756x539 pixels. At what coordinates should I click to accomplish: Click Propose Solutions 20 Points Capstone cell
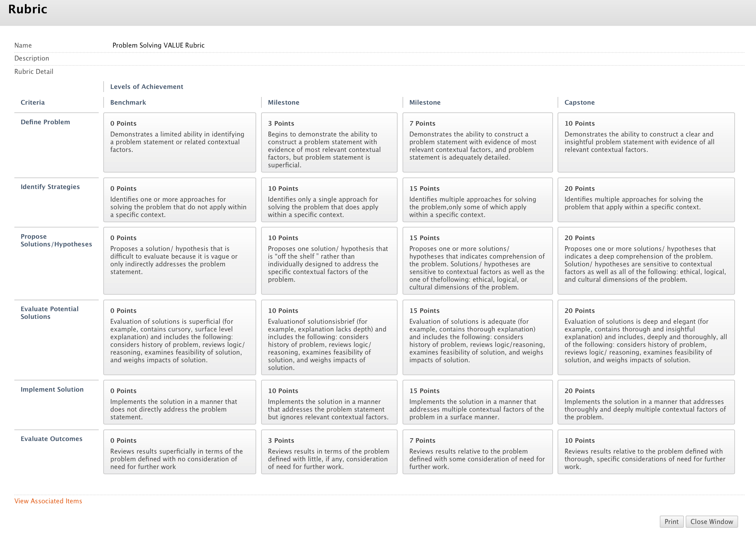646,261
